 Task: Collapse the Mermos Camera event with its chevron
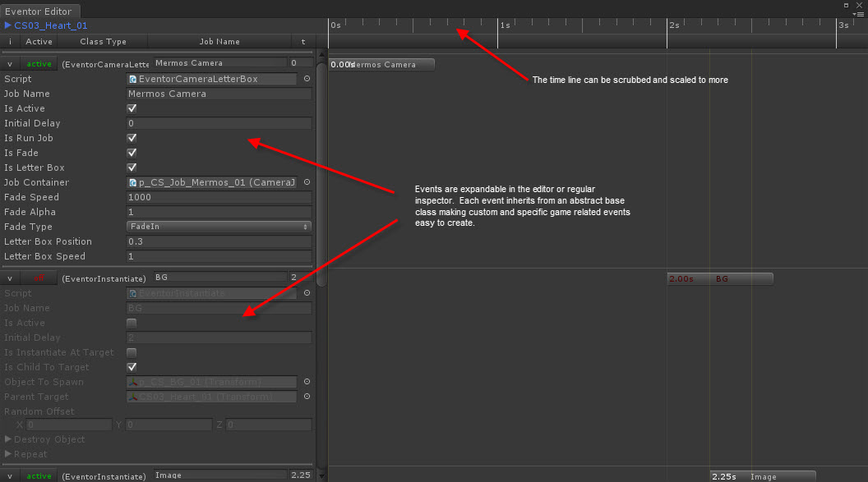8,62
